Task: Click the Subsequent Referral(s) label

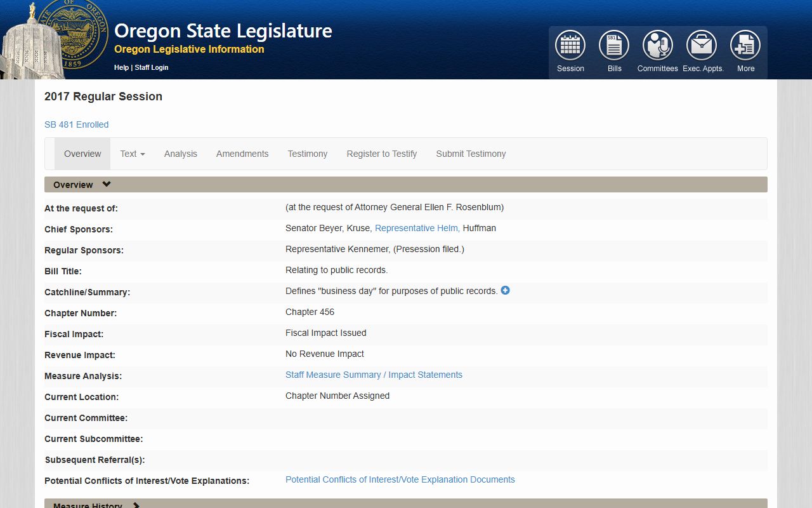Action: pyautogui.click(x=95, y=460)
